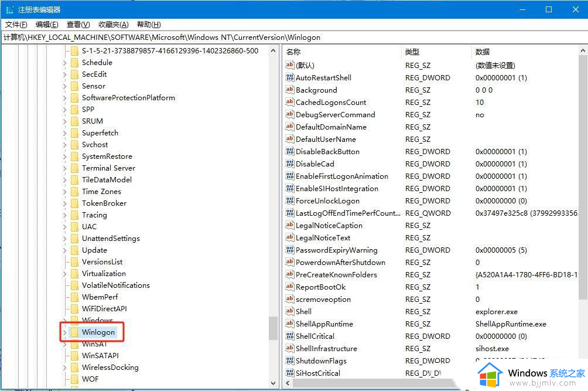Image resolution: width=588 pixels, height=391 pixels.
Task: Select the scremoveoption value name
Action: pyautogui.click(x=323, y=300)
